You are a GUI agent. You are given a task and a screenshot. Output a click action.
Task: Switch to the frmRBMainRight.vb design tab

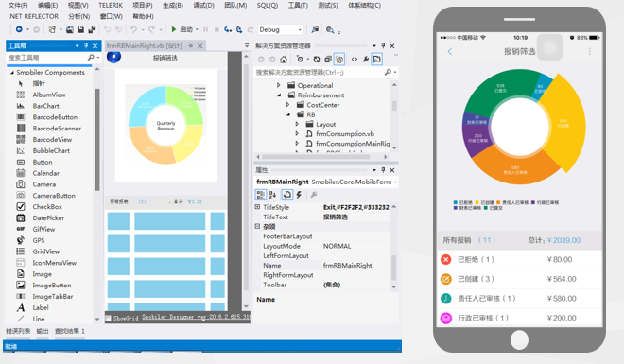pyautogui.click(x=144, y=45)
